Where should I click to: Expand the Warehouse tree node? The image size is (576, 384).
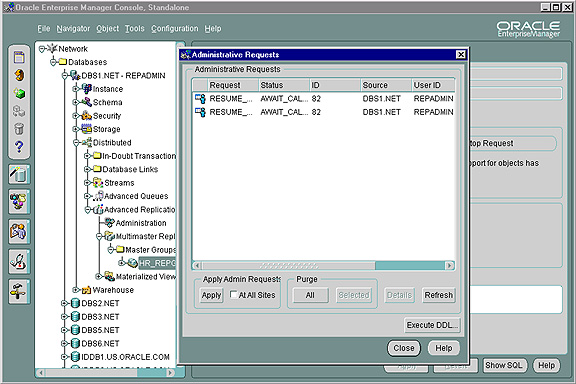tap(76, 290)
